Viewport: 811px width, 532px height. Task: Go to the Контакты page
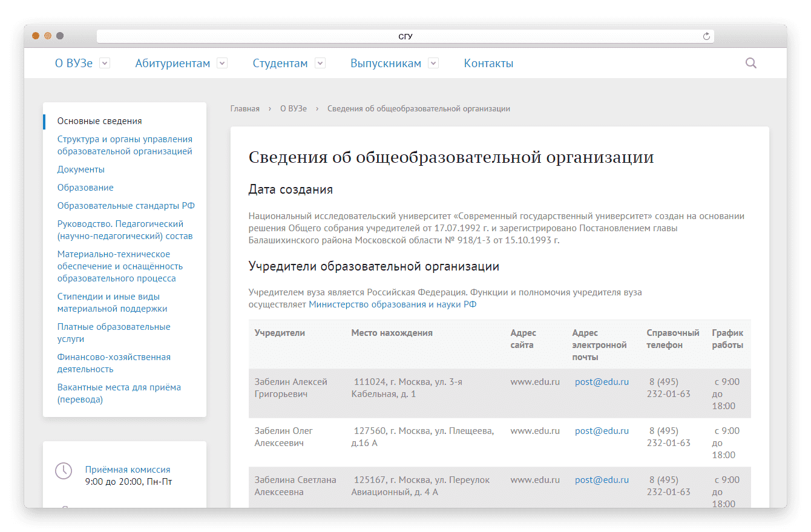click(x=488, y=64)
